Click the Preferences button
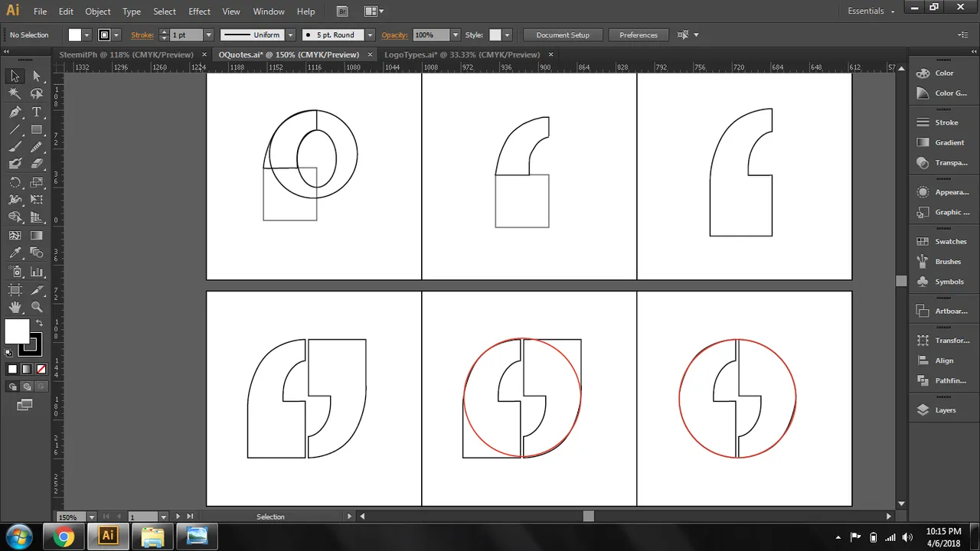The image size is (980, 551). pos(639,35)
